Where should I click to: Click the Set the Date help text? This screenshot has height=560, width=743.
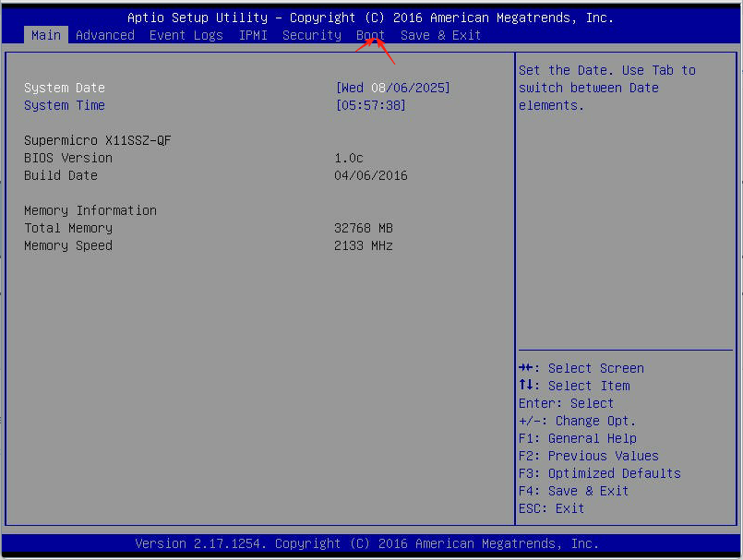(607, 88)
